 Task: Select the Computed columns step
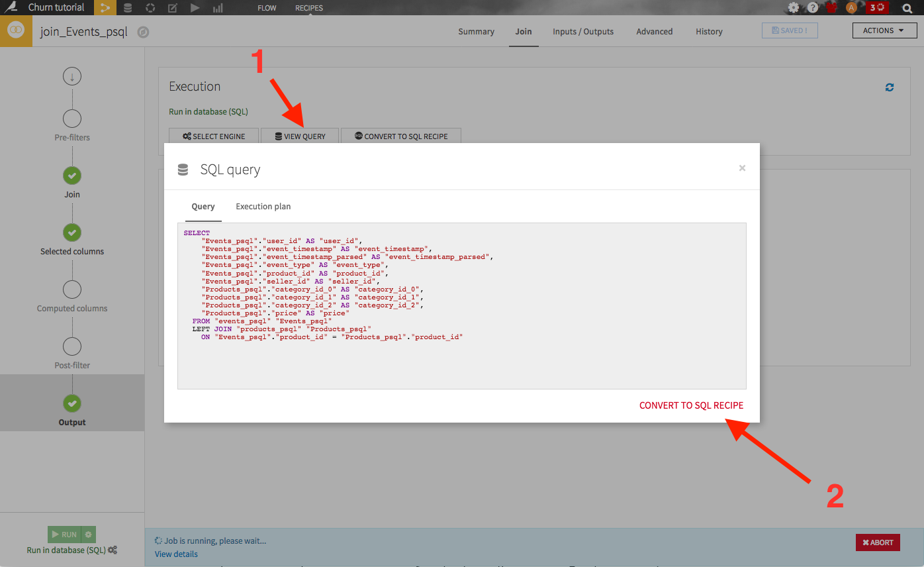pos(71,289)
